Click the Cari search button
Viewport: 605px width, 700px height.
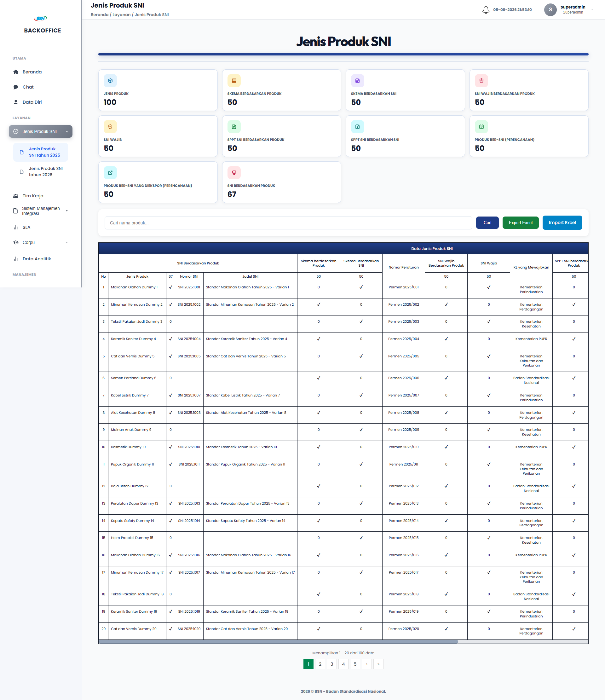tap(487, 223)
